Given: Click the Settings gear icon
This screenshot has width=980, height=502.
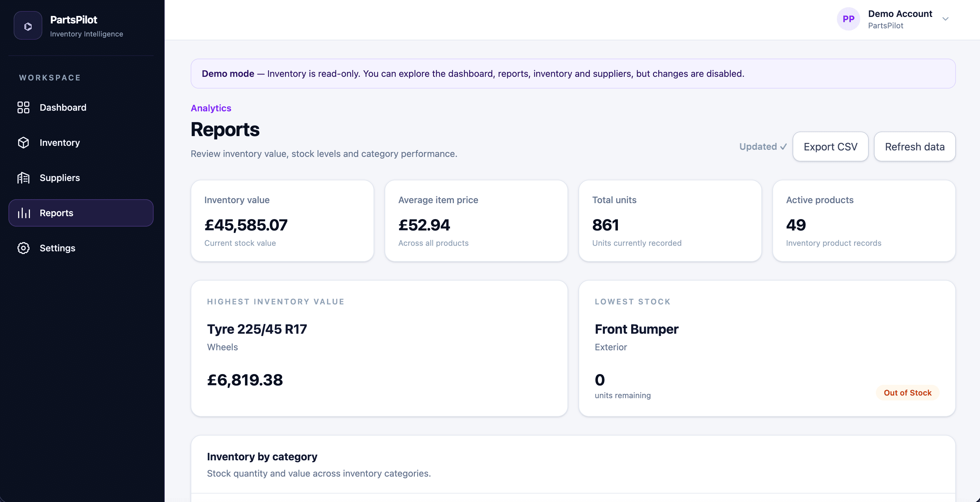Looking at the screenshot, I should click(23, 248).
